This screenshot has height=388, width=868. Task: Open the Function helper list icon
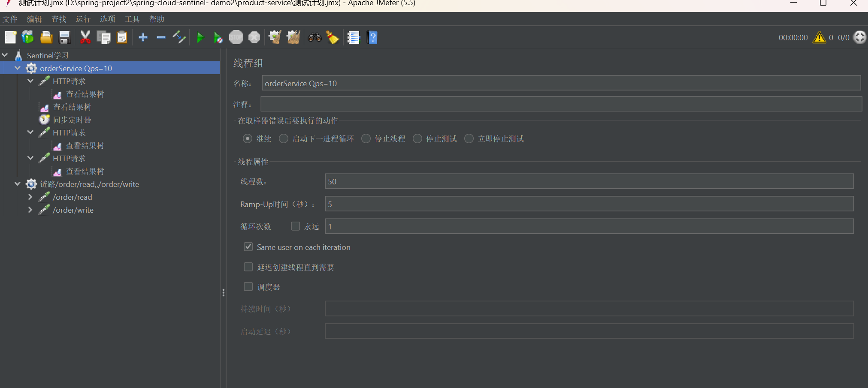tap(354, 37)
